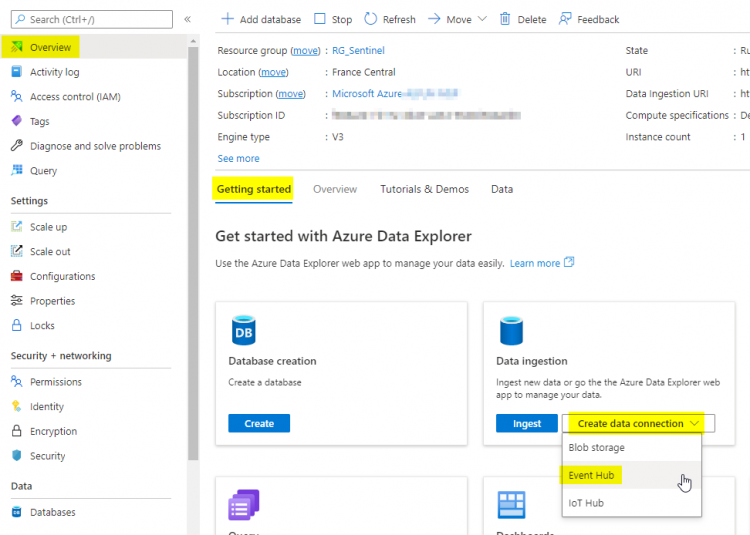Image resolution: width=750 pixels, height=535 pixels.
Task: Click the Create button for database
Action: [x=259, y=423]
